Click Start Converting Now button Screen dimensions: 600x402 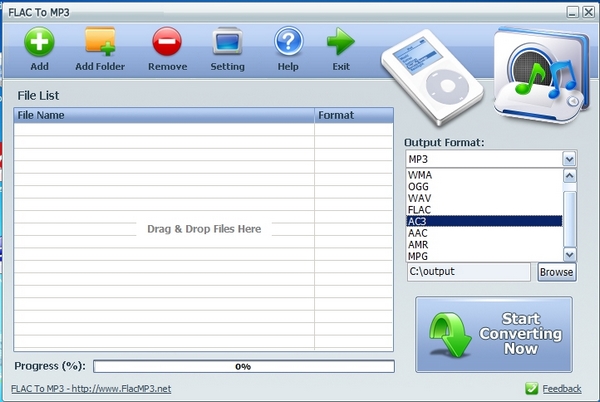tap(494, 334)
